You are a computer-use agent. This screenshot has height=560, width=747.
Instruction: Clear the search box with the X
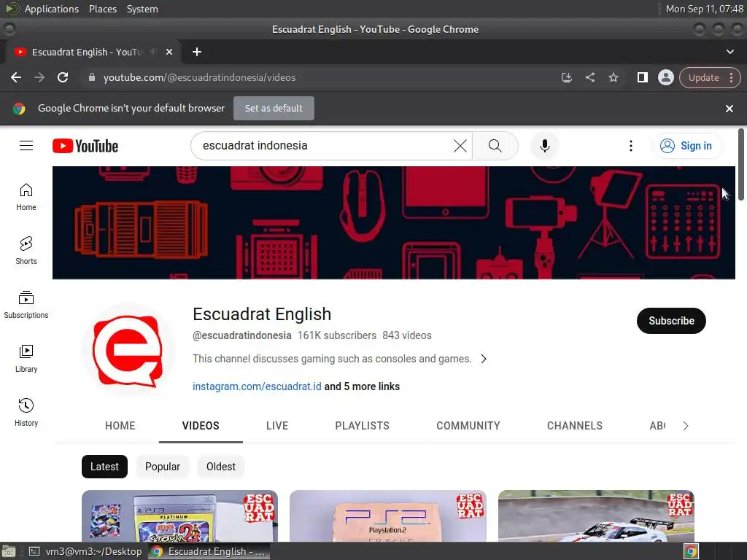pos(460,146)
